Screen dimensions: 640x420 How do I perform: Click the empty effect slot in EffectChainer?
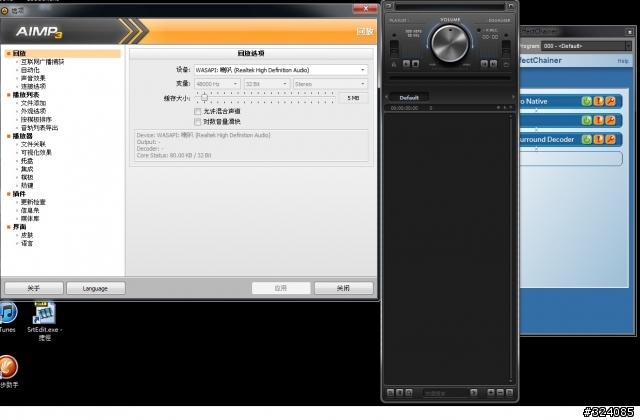pos(571,159)
